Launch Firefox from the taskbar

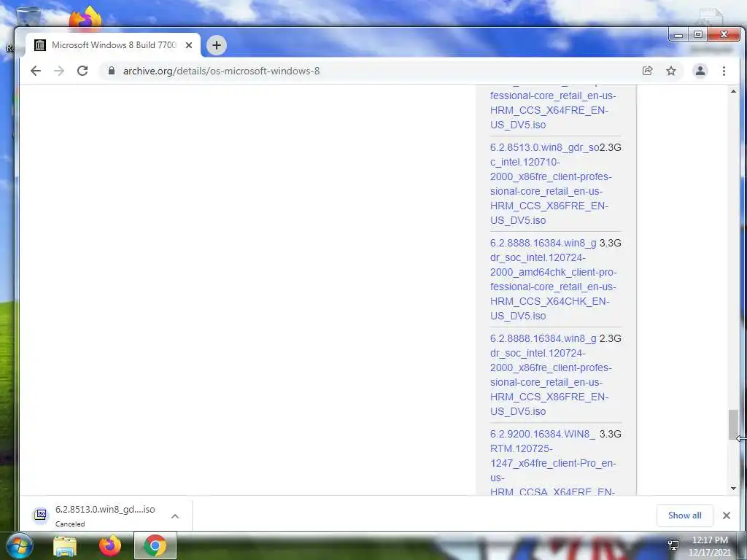point(110,546)
